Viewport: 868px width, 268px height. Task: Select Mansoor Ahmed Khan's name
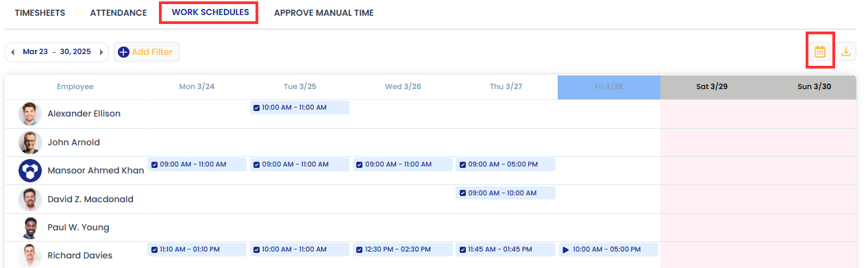click(96, 171)
